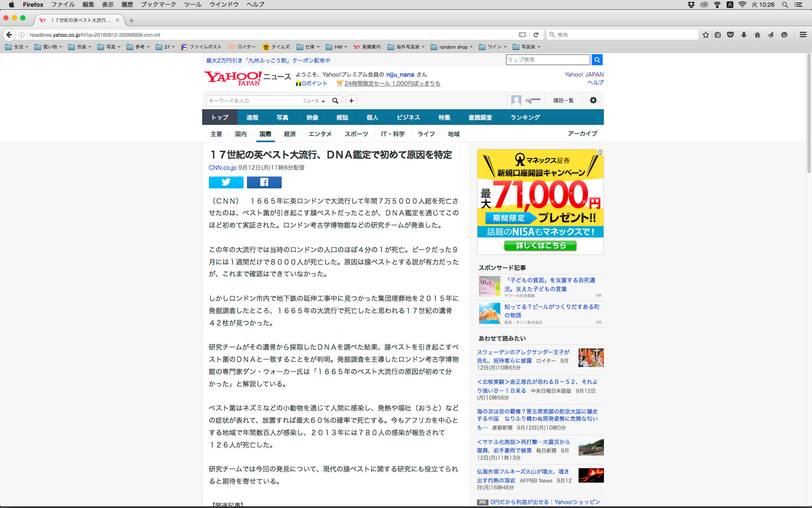Expand the ニュース search category dropdown
Viewport: 812px width, 508px height.
point(314,101)
